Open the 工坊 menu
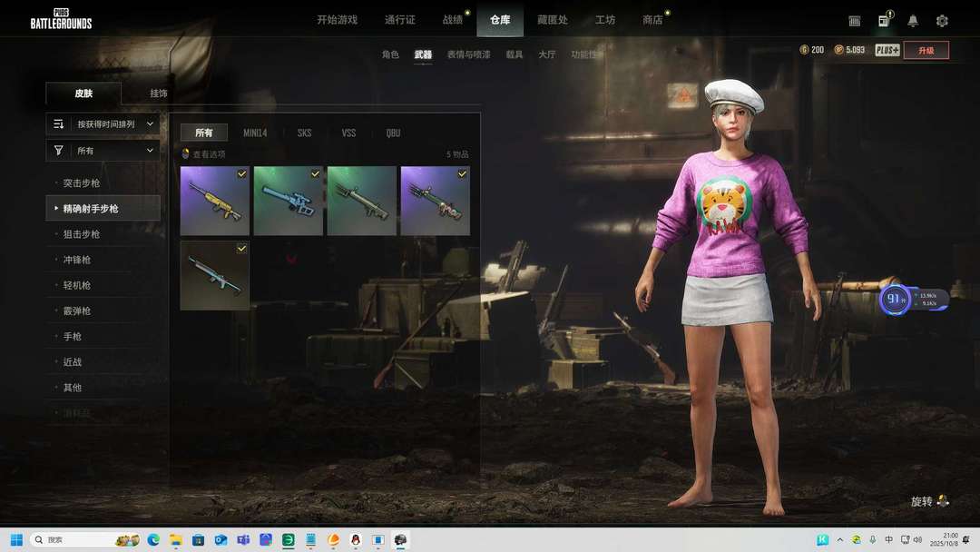Screen dimensions: 980x552 click(605, 20)
